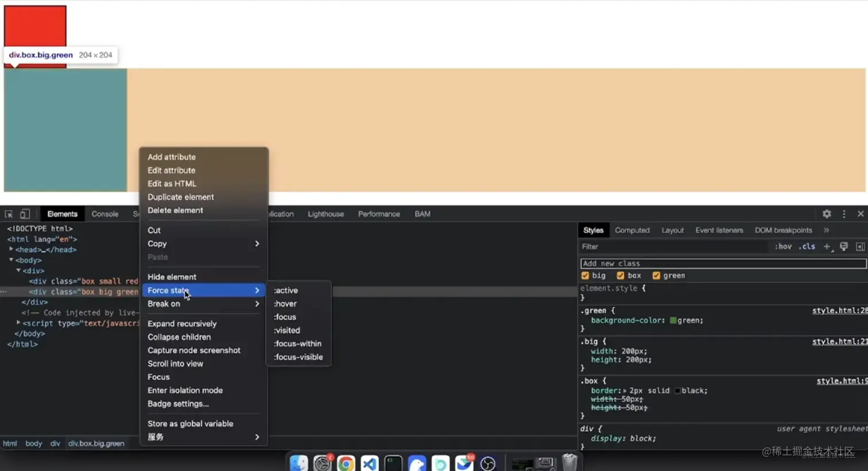This screenshot has height=471, width=868.
Task: Focus the Add new class input
Action: point(723,264)
